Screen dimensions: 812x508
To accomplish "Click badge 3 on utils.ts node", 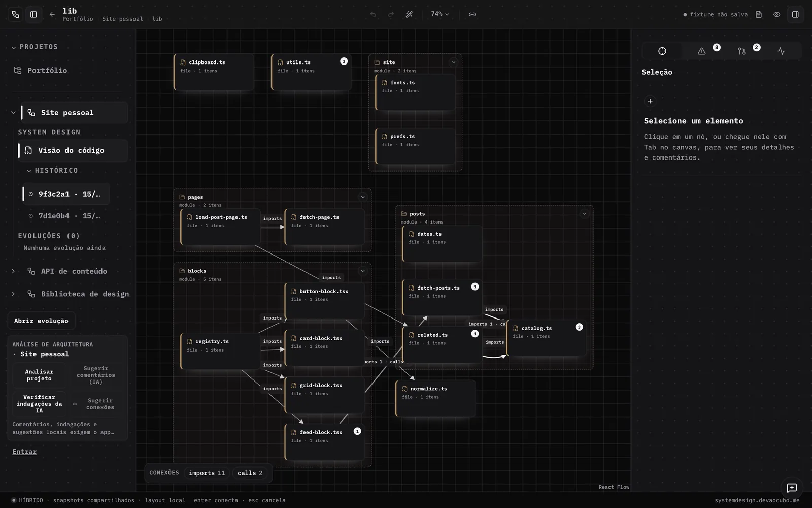I will [x=344, y=61].
